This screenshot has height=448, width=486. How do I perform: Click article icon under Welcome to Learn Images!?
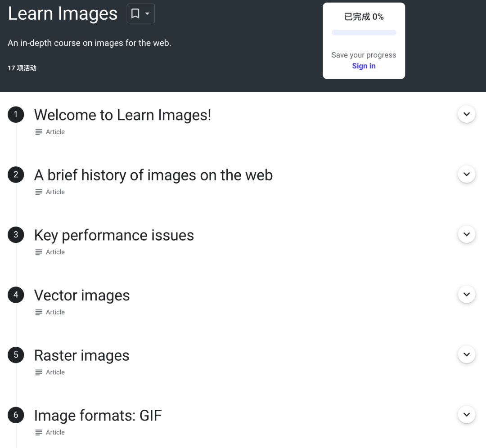pos(39,132)
